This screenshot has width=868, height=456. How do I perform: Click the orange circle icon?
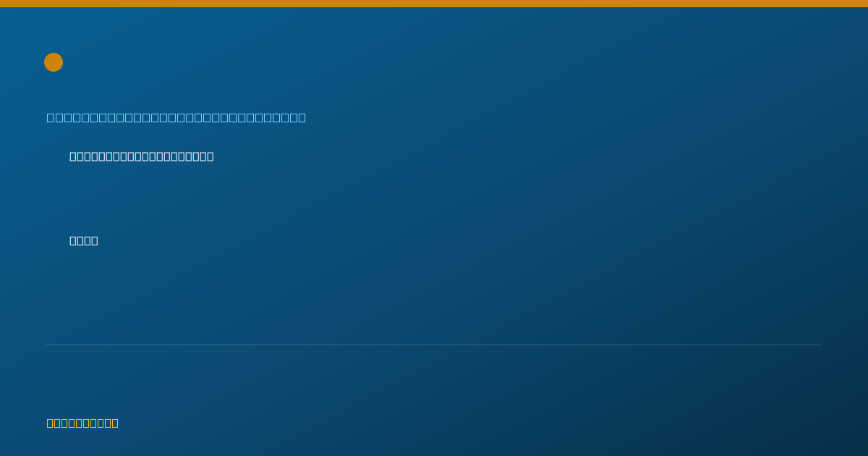pyautogui.click(x=54, y=62)
